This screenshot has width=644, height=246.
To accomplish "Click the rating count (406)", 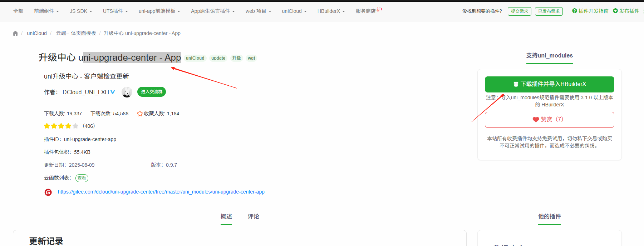I will [x=89, y=126].
